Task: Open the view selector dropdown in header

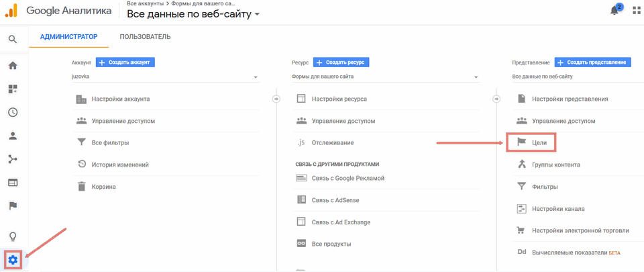Action: tap(193, 14)
